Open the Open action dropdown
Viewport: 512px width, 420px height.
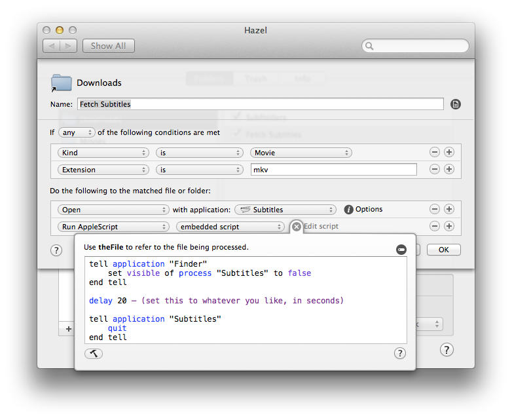(x=113, y=210)
